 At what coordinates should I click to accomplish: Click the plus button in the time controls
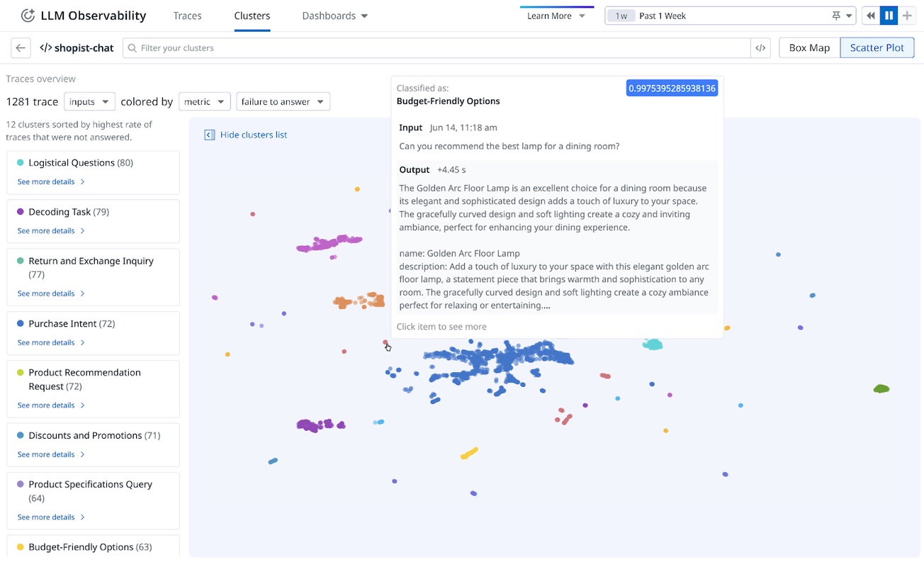coord(907,16)
